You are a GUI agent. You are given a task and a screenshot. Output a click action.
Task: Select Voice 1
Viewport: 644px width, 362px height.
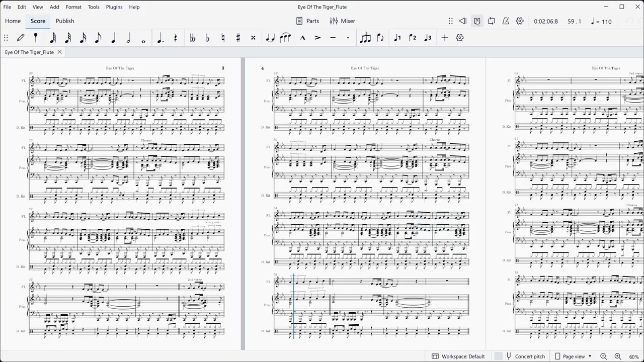(x=397, y=38)
